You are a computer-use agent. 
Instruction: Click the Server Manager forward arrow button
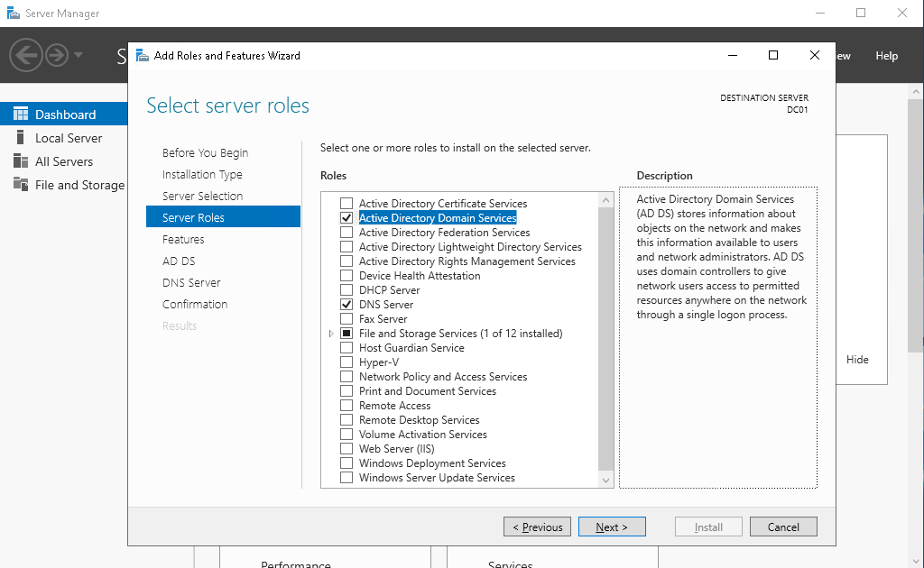pyautogui.click(x=57, y=55)
